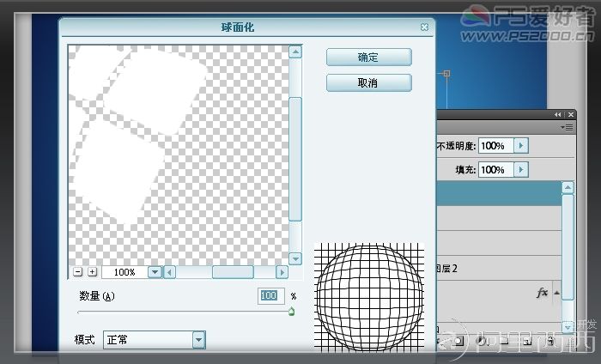Viewport: 601px width, 364px height.
Task: Click the zoom out minus icon
Action: pos(78,272)
